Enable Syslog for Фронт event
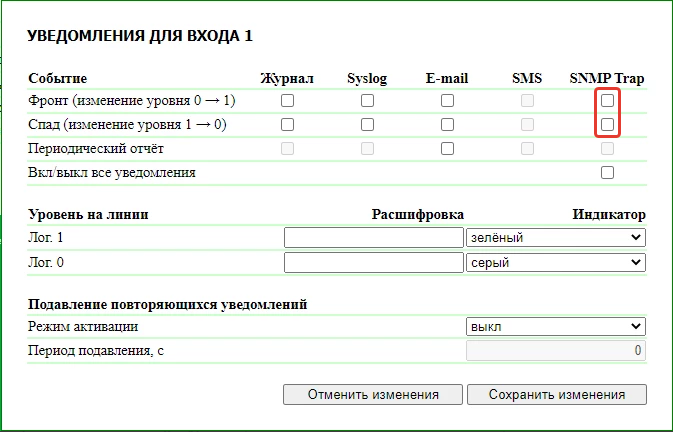673x432 pixels. 367,101
